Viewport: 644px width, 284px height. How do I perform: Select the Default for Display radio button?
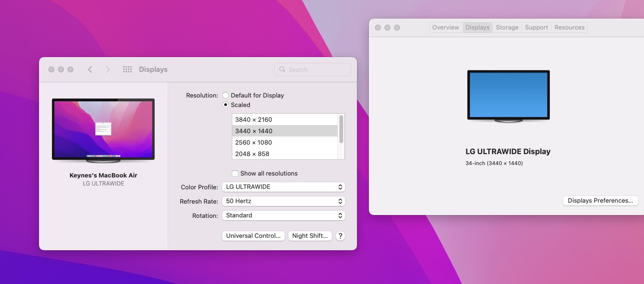[x=226, y=95]
